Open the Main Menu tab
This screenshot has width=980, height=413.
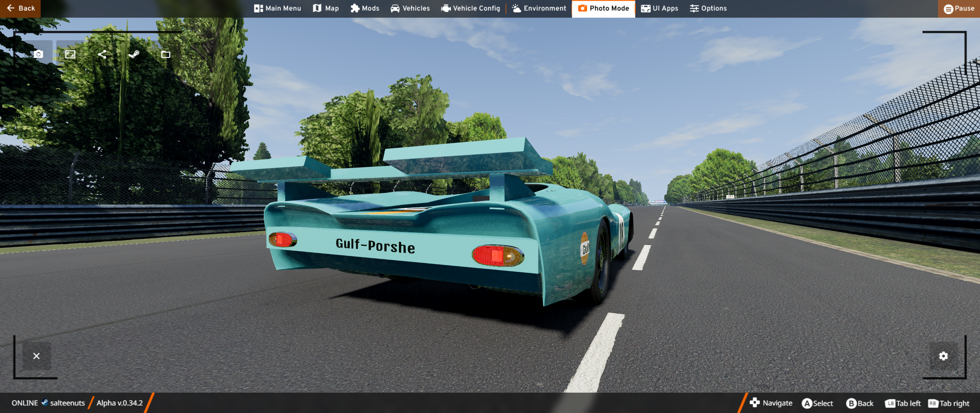pos(278,8)
